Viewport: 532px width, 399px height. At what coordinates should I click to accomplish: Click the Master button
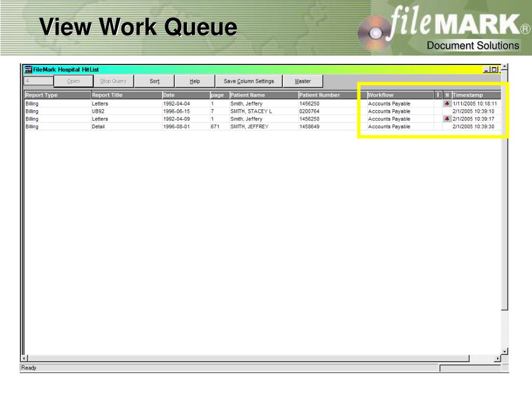click(303, 81)
